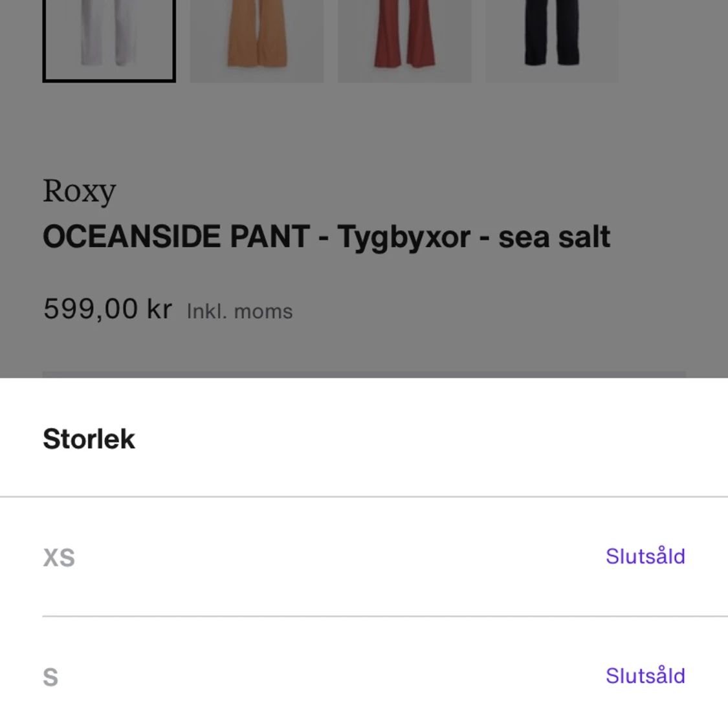The height and width of the screenshot is (727, 728).
Task: Choose the orange pants color thumbnail
Action: click(x=257, y=39)
